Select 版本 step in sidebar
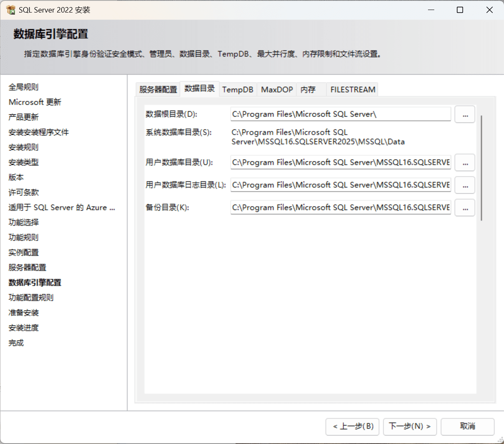504x444 pixels. tap(16, 177)
